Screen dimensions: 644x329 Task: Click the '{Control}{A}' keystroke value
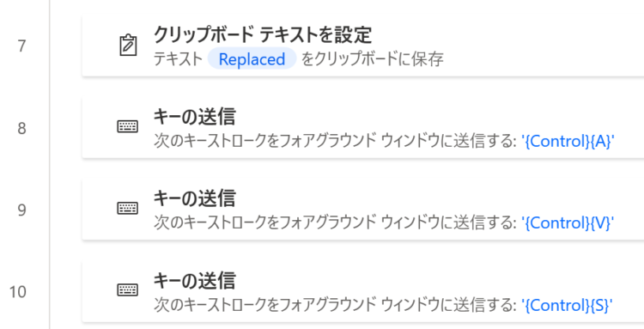568,141
